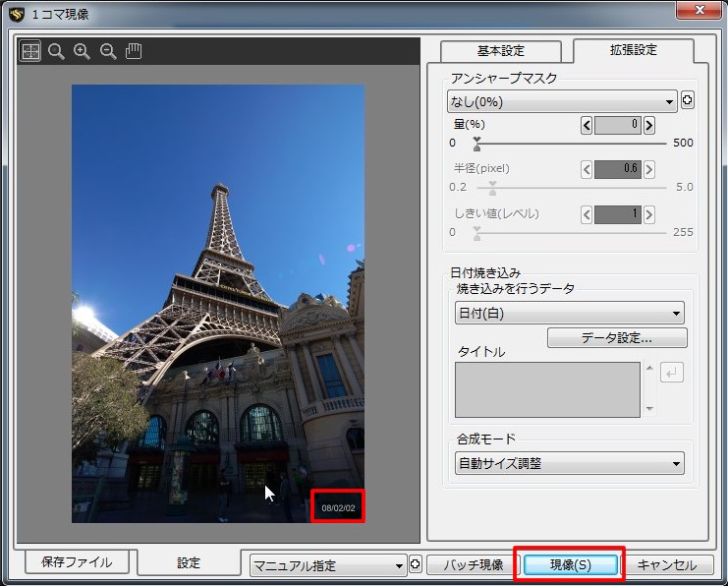Screen dimensions: 728x586
Task: Decrease 半径(pixel) value with left arrow
Action: [587, 170]
